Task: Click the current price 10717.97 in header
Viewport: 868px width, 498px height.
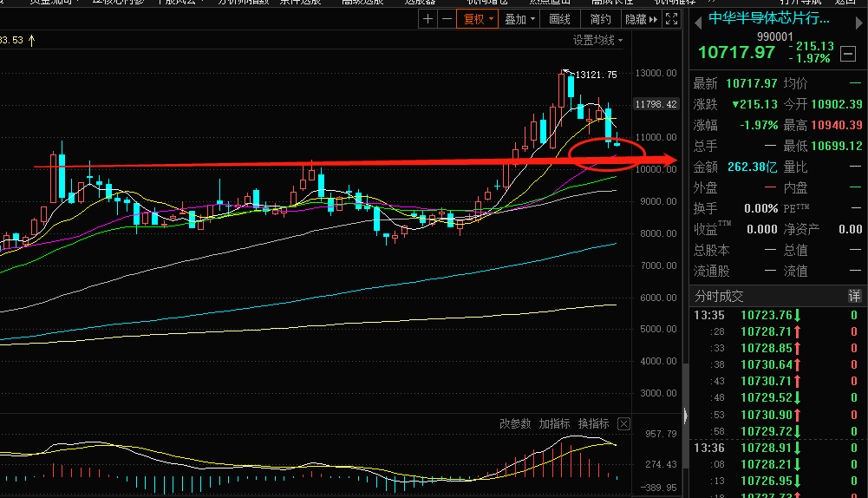Action: [x=736, y=53]
